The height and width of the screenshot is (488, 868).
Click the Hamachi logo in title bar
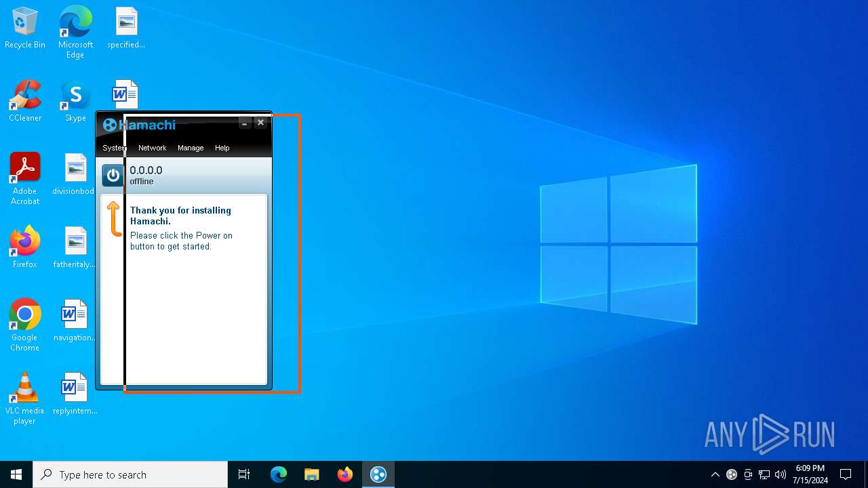pos(139,125)
